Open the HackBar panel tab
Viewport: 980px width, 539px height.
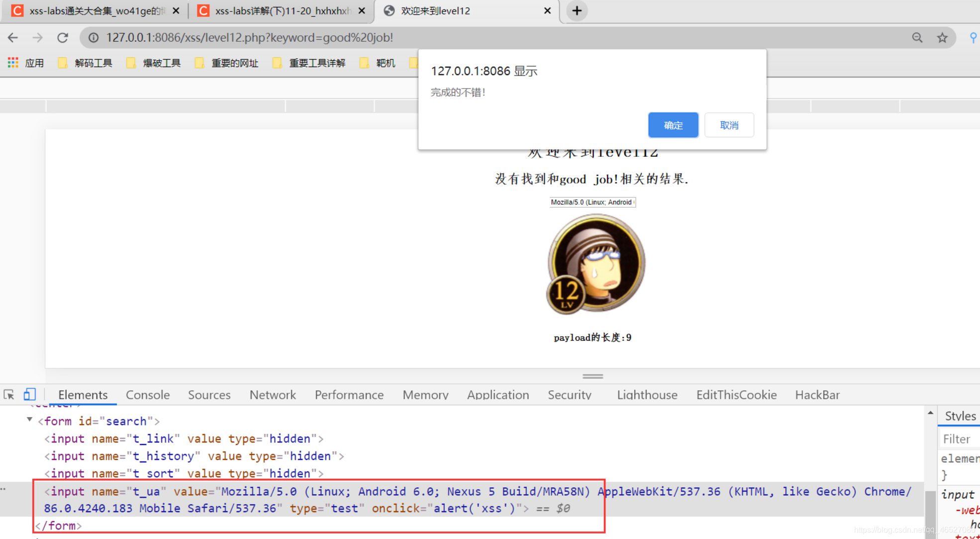coord(817,395)
